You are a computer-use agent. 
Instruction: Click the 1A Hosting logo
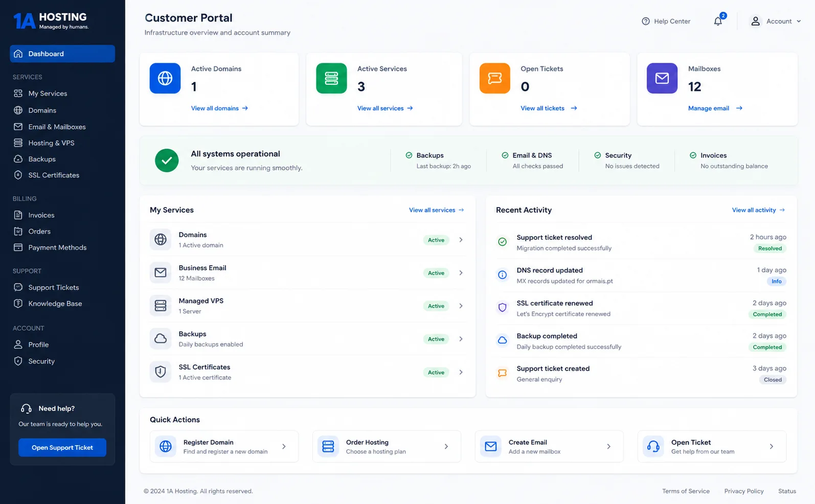tap(51, 20)
